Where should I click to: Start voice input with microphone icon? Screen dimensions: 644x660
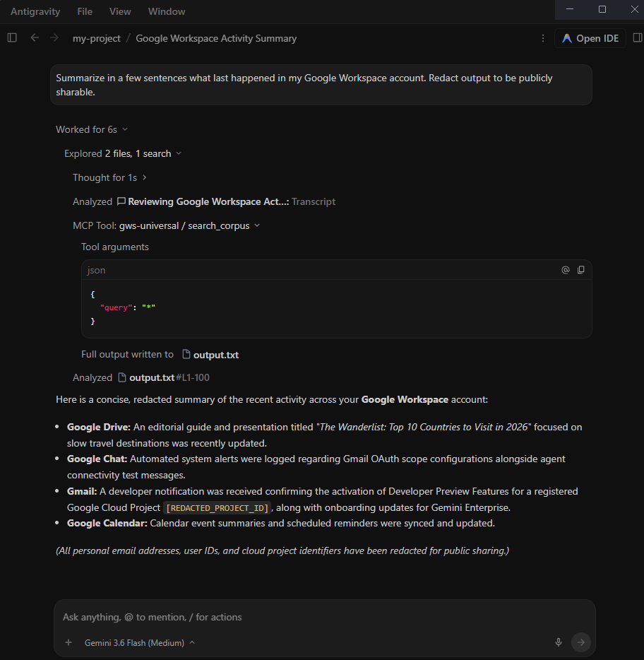558,642
